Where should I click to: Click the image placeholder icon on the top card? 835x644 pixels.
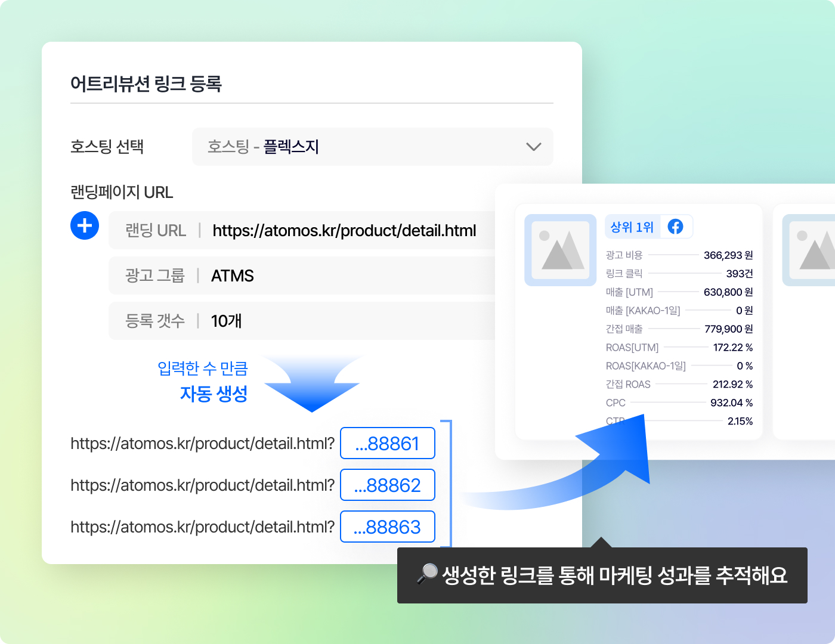click(559, 249)
